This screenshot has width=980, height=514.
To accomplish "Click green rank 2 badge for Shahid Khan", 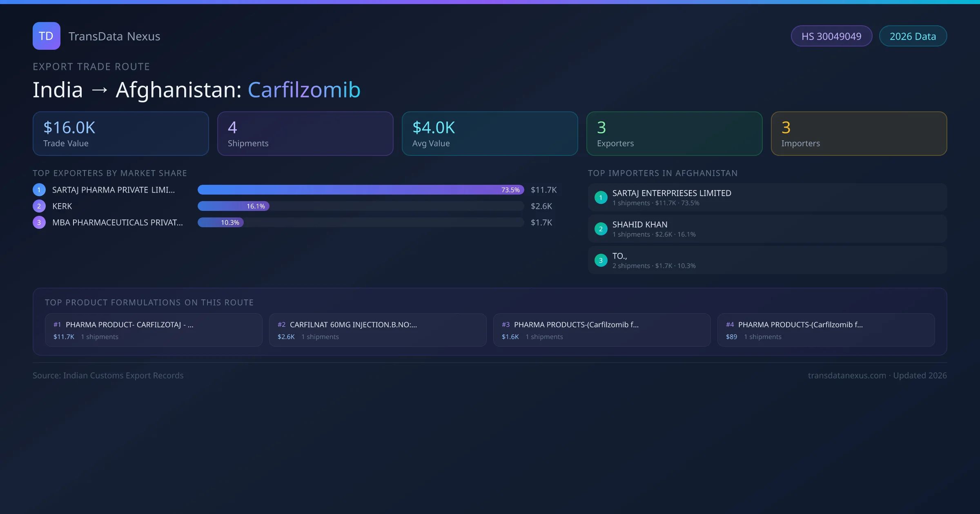I will click(601, 229).
